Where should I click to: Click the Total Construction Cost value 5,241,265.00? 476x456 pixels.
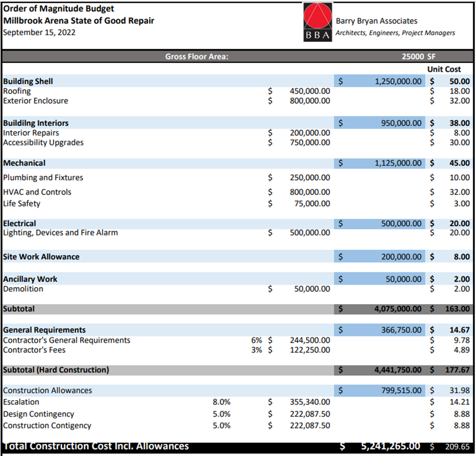coord(390,446)
